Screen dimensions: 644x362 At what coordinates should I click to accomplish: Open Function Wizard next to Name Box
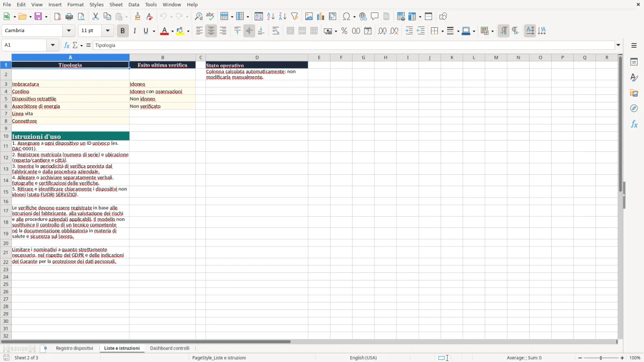coord(67,45)
